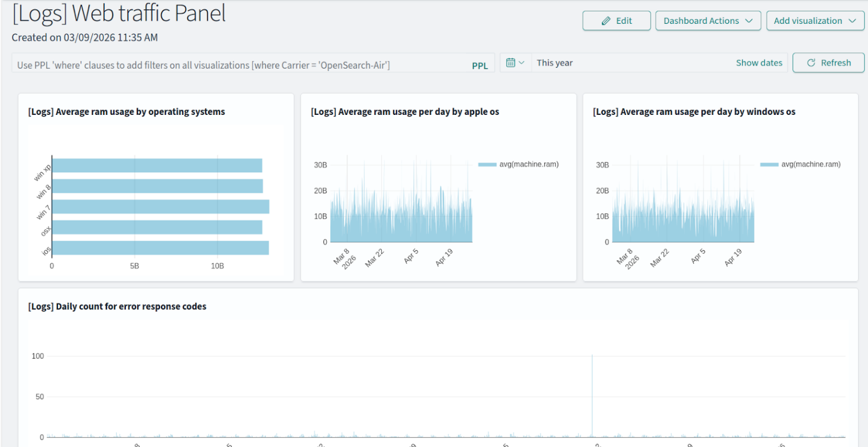Select the ios bar in operating systems chart

click(x=160, y=248)
